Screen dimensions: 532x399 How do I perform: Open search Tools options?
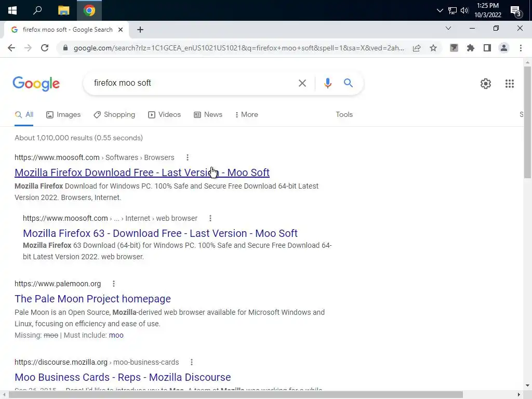click(x=344, y=115)
